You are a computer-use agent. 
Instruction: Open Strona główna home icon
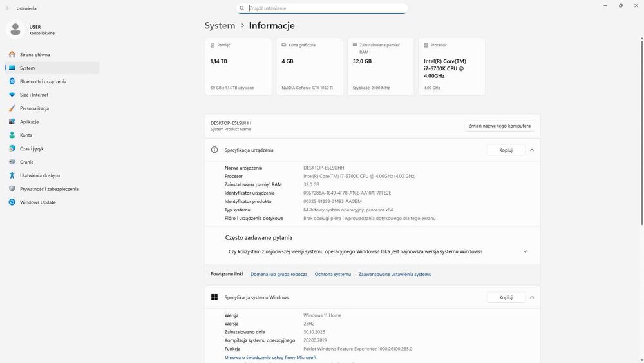[x=12, y=54]
